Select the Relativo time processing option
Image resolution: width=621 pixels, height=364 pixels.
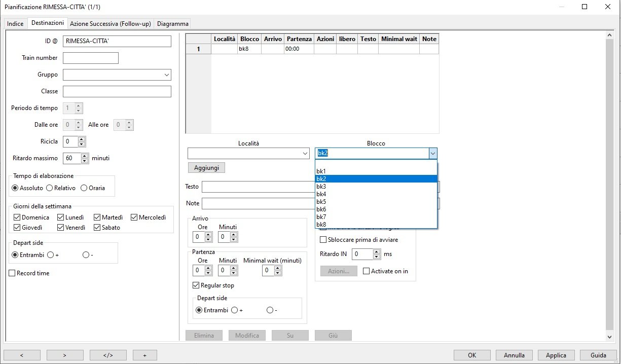[49, 188]
